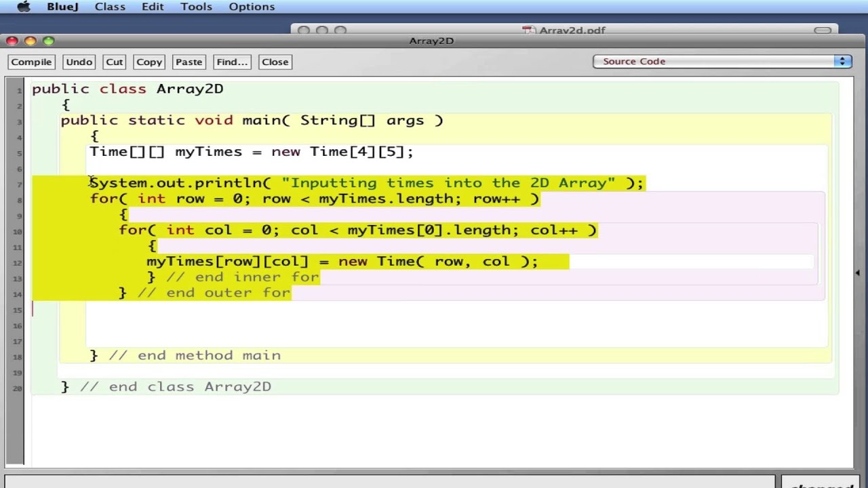Open the Apple menu
Image resolution: width=868 pixels, height=488 pixels.
(x=23, y=7)
